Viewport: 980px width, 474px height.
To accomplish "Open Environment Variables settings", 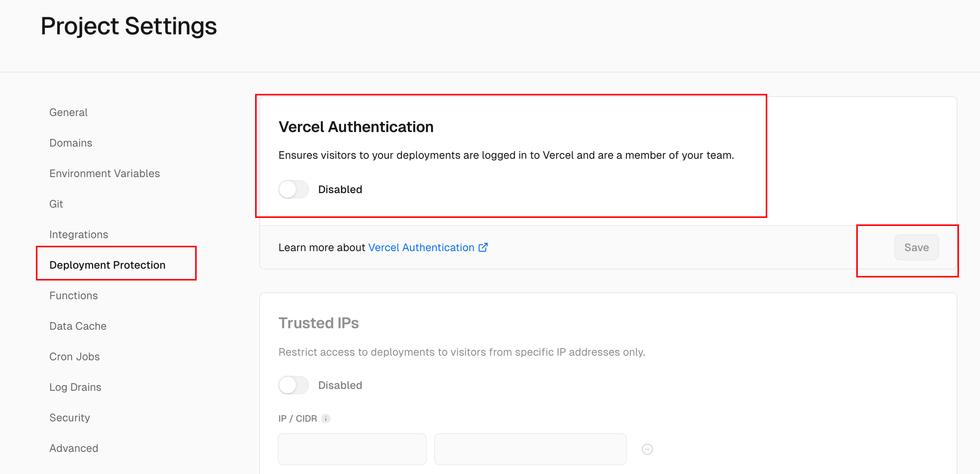I will tap(104, 173).
